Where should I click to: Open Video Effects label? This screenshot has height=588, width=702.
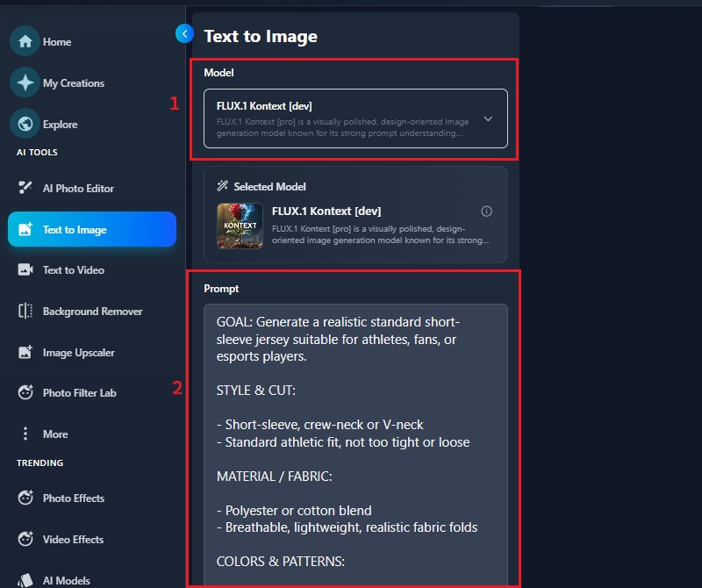(73, 539)
